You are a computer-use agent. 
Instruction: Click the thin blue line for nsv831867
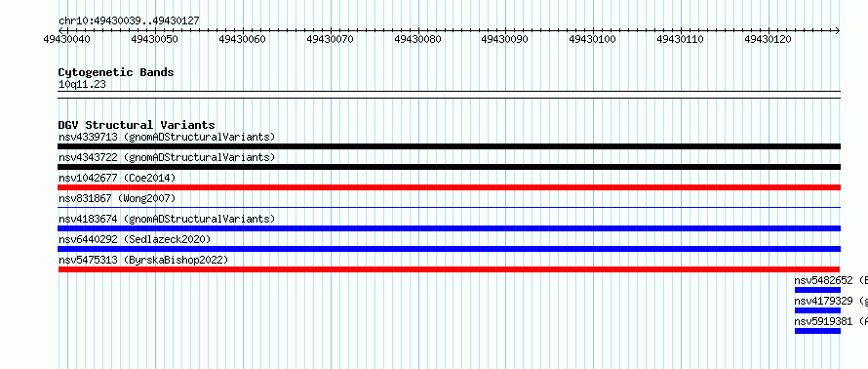tap(449, 208)
